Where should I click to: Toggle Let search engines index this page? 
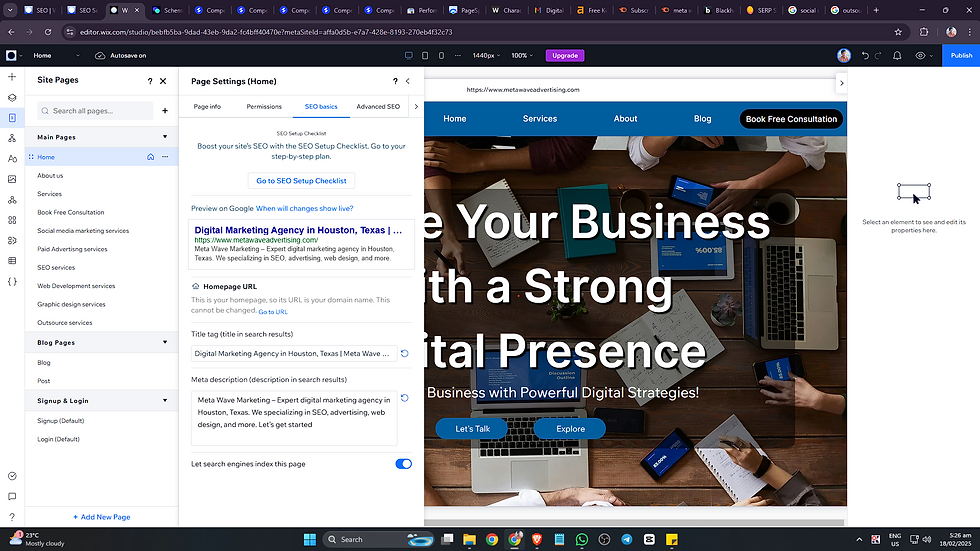coord(403,464)
